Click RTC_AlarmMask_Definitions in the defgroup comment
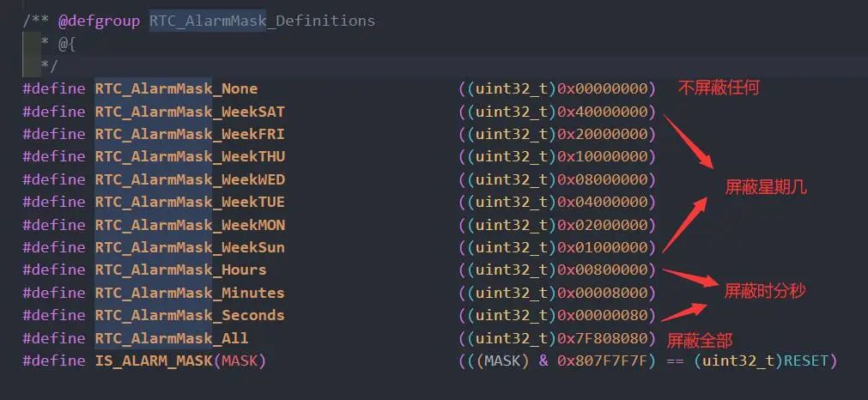Image resolution: width=868 pixels, height=400 pixels. point(263,21)
